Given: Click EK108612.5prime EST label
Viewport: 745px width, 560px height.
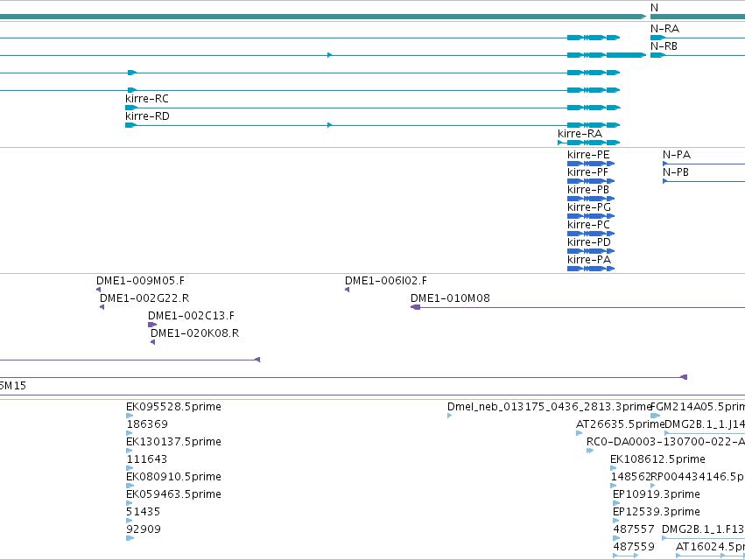Looking at the screenshot, I should pos(657,459).
